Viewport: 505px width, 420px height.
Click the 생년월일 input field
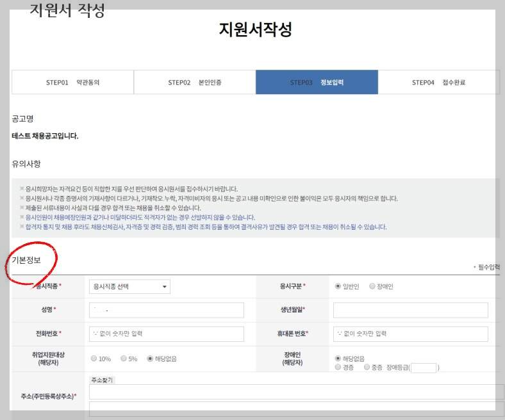pos(411,310)
